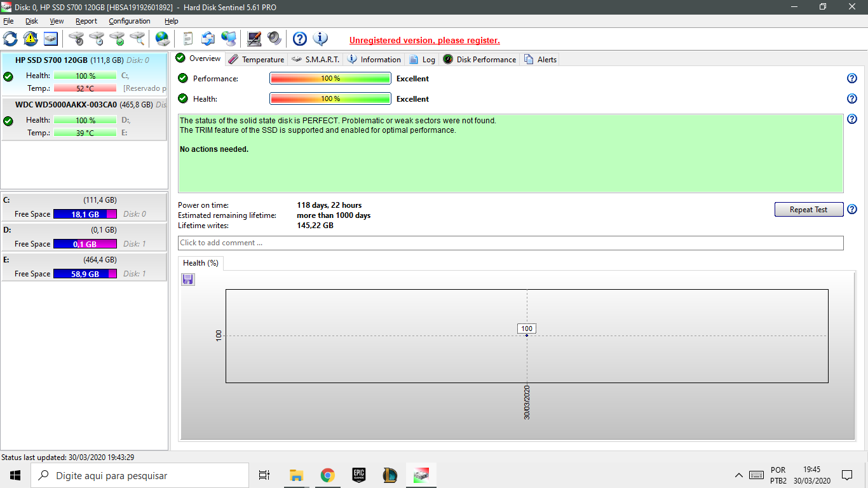Viewport: 868px width, 488px height.
Task: Click the notepad report toolbar icon
Action: click(x=187, y=39)
